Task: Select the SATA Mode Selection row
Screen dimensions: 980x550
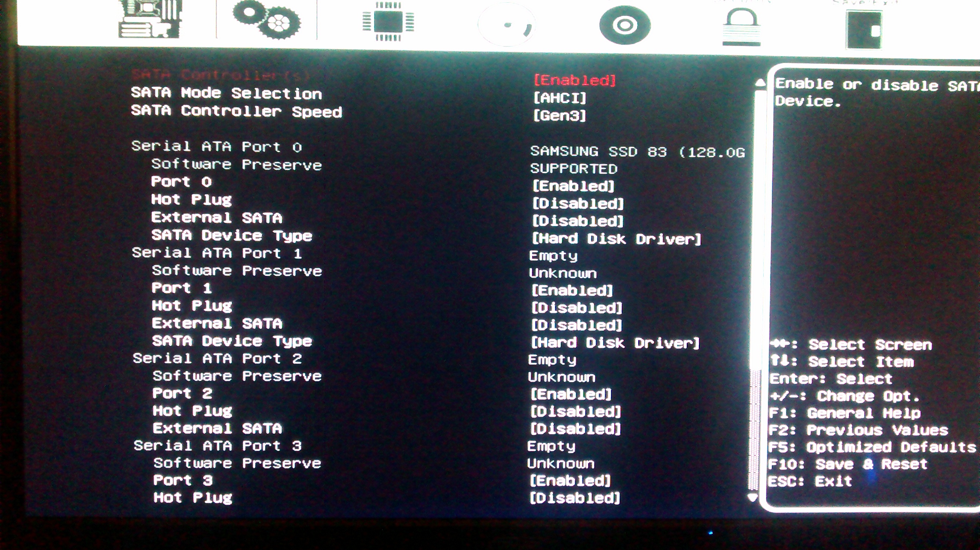Action: (x=227, y=93)
